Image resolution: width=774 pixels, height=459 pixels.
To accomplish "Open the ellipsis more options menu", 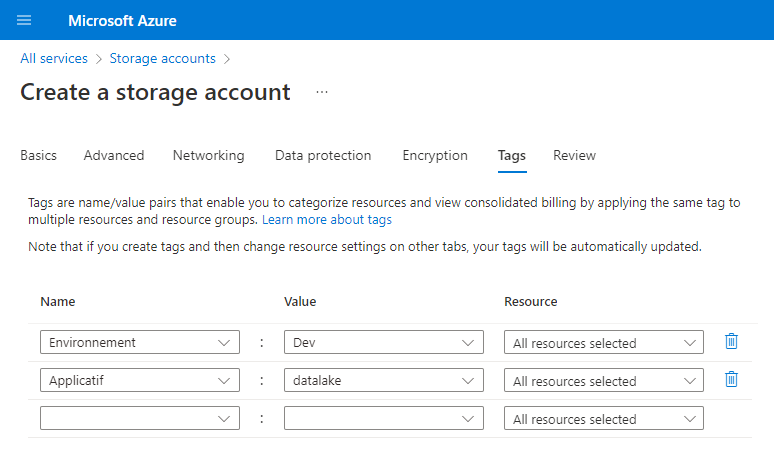I will tap(322, 92).
